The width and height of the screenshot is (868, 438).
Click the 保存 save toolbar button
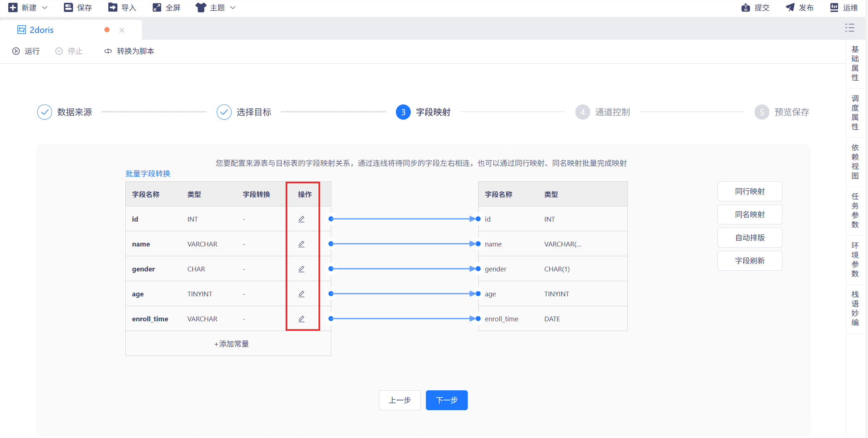[78, 8]
